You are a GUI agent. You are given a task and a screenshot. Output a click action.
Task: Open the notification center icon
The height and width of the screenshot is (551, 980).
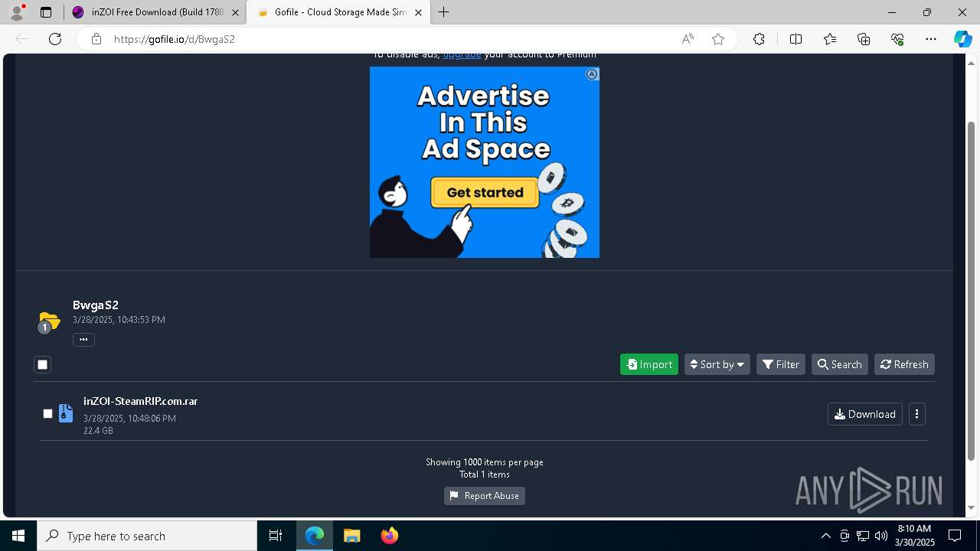955,536
